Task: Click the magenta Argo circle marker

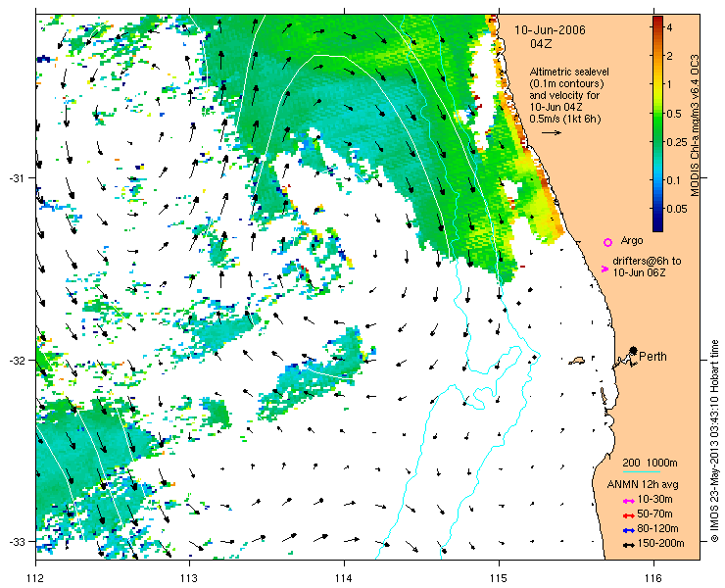Action: click(x=608, y=242)
